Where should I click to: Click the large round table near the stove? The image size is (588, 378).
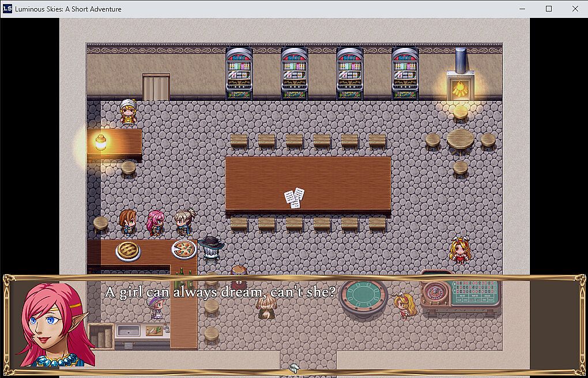(x=461, y=140)
